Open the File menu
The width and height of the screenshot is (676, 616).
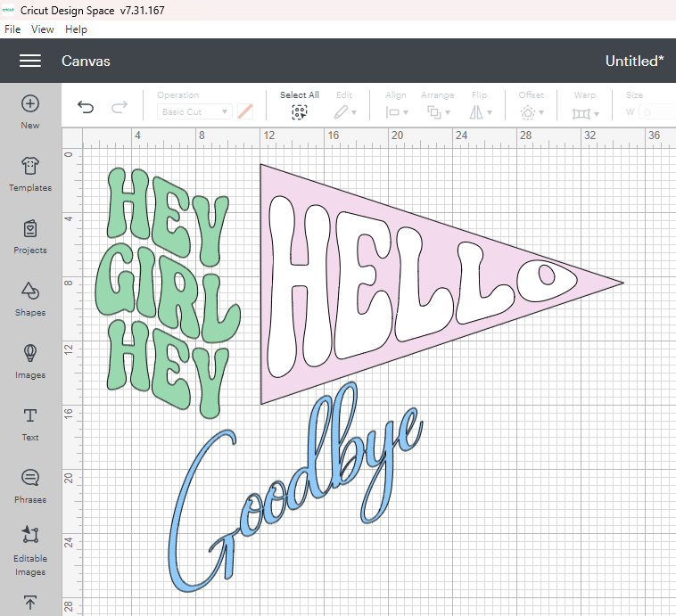(12, 29)
